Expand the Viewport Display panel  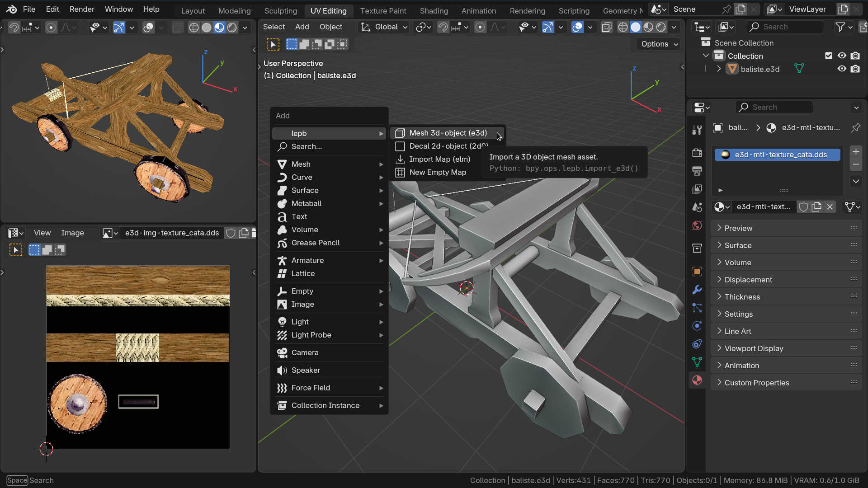pos(754,348)
